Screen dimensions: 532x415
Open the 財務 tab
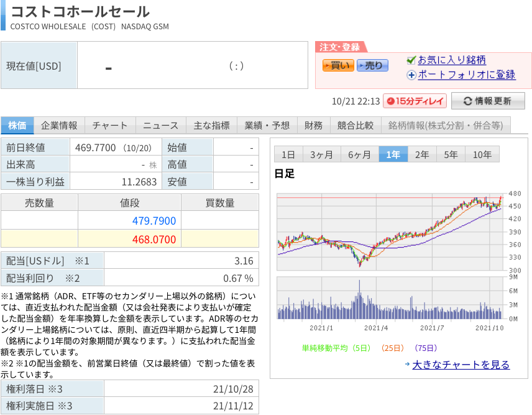tap(313, 125)
